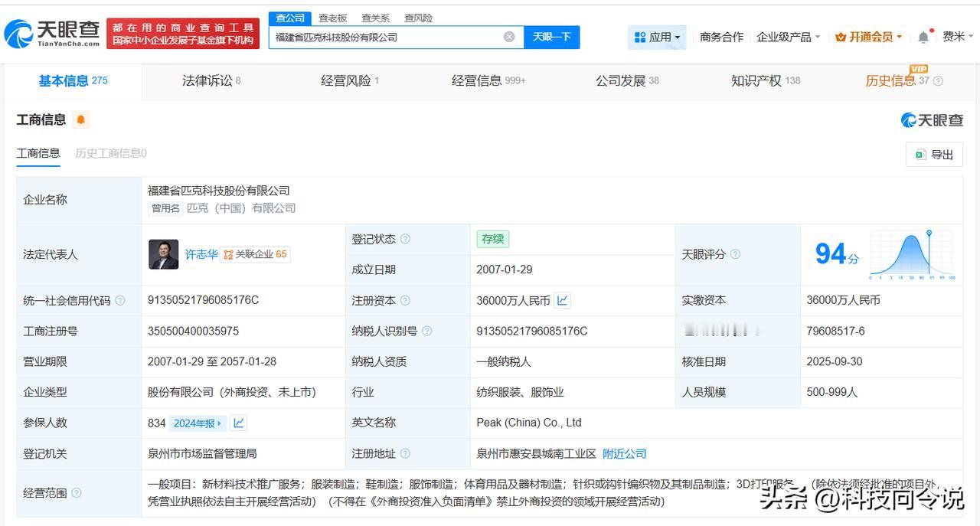Go to the 公司发展 tab
This screenshot has height=526, width=980.
[x=627, y=80]
